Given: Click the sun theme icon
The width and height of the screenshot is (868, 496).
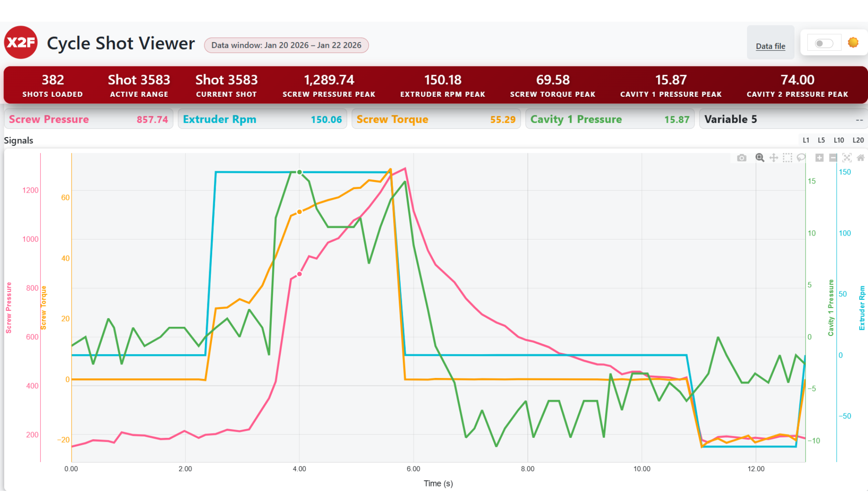Looking at the screenshot, I should [853, 43].
